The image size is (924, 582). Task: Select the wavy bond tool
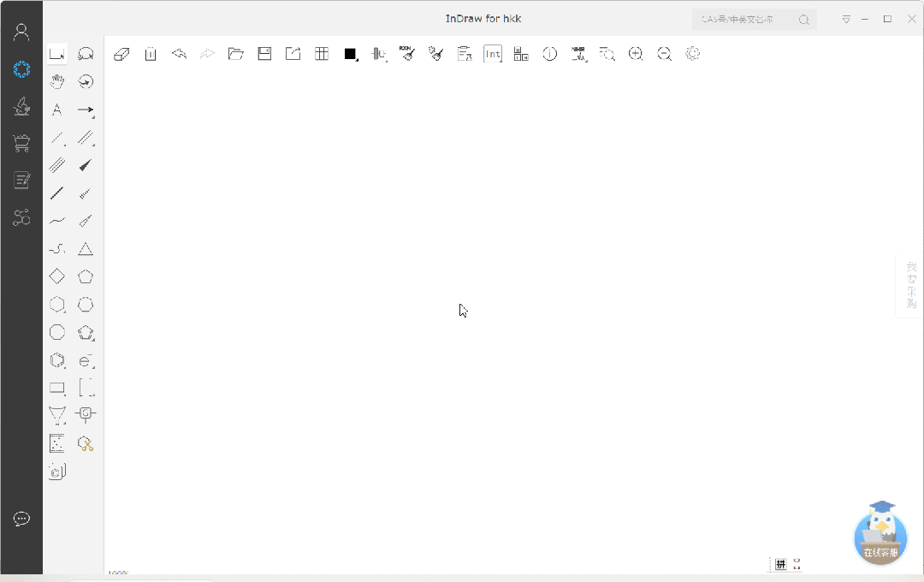click(x=57, y=221)
